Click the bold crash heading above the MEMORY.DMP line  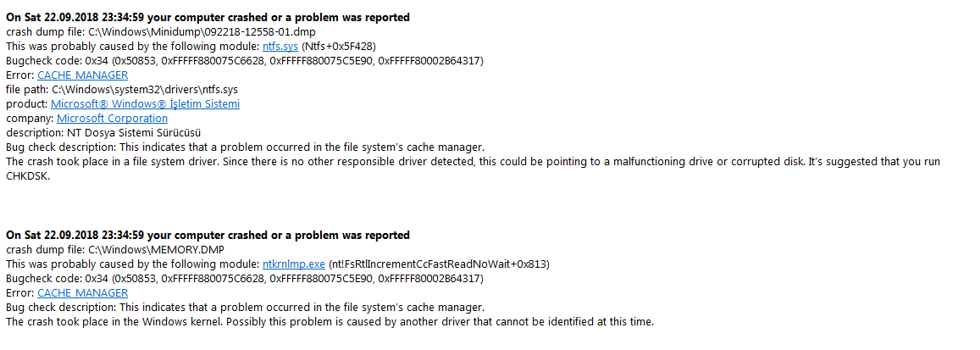[208, 235]
